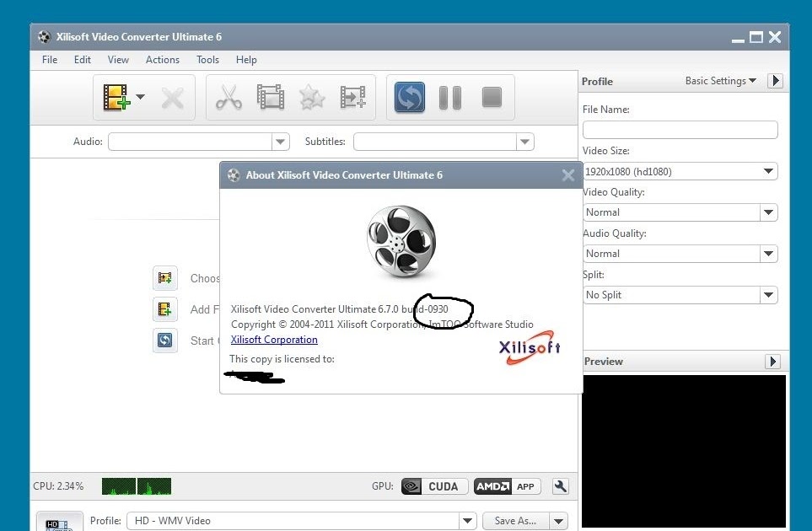This screenshot has height=531, width=812.
Task: Maximize the Xilisoft Video Converter window
Action: [756, 37]
